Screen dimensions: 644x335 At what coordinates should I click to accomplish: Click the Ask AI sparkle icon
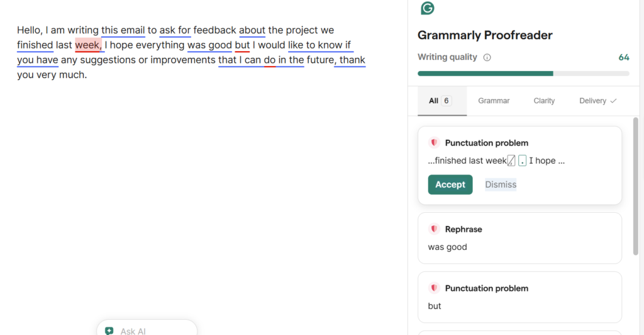(x=109, y=331)
